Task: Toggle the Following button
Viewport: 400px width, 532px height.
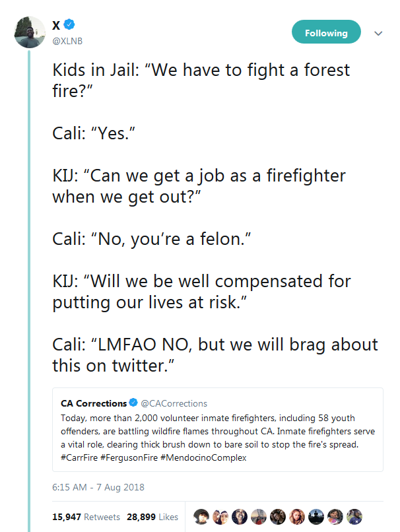Action: pos(326,32)
